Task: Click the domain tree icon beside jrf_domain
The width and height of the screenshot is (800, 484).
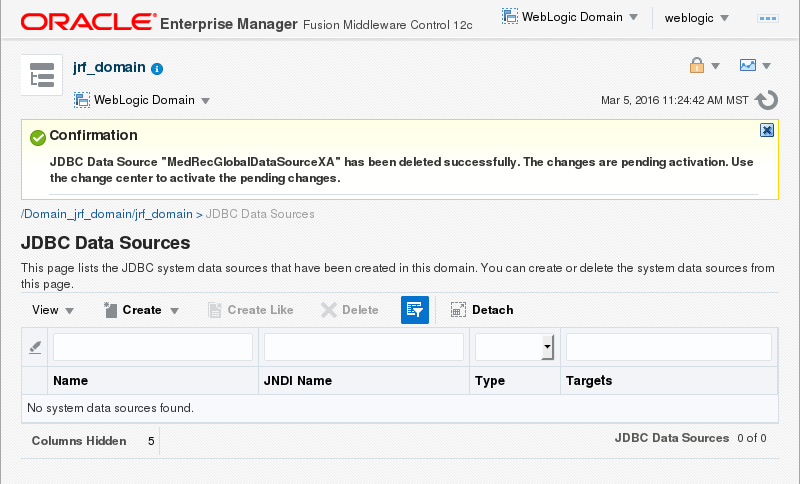Action: point(41,77)
